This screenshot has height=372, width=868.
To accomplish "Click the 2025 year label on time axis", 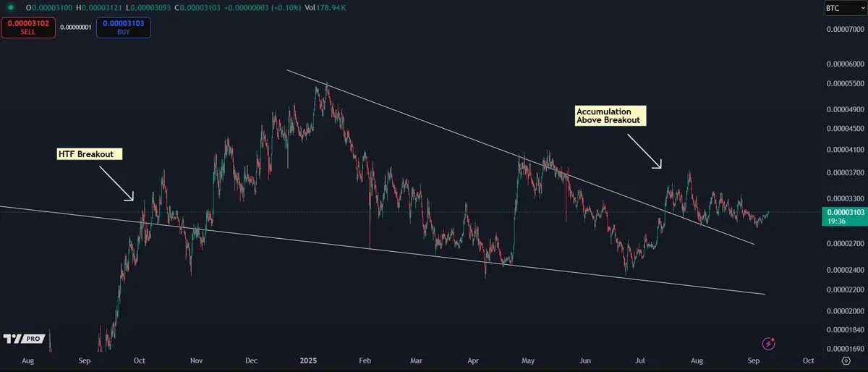I will click(309, 360).
